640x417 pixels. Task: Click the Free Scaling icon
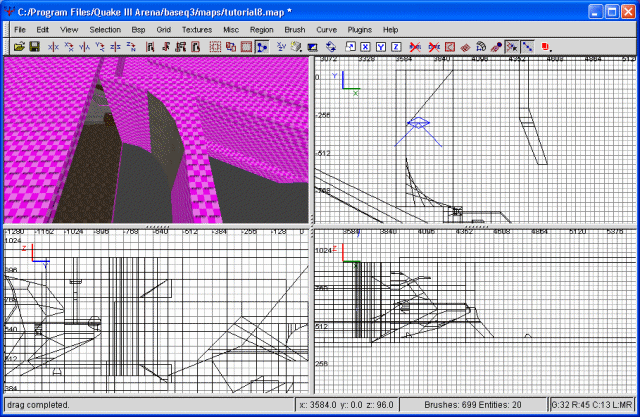(x=350, y=47)
